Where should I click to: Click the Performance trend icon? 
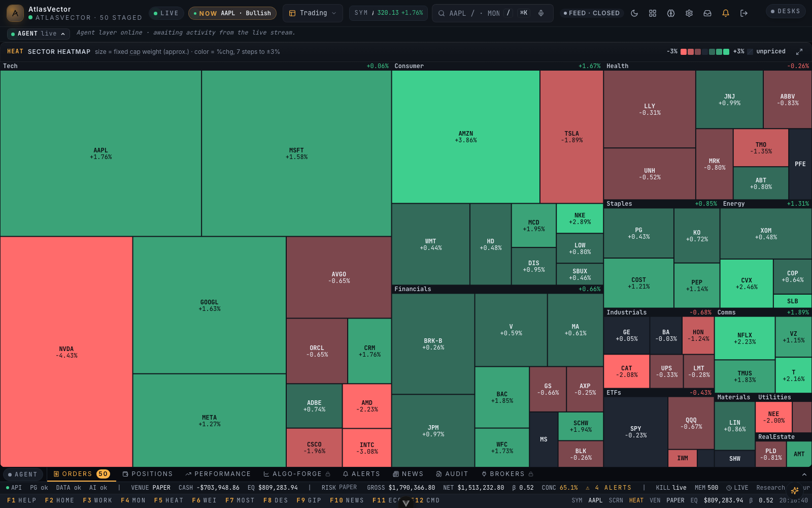[x=188, y=474]
